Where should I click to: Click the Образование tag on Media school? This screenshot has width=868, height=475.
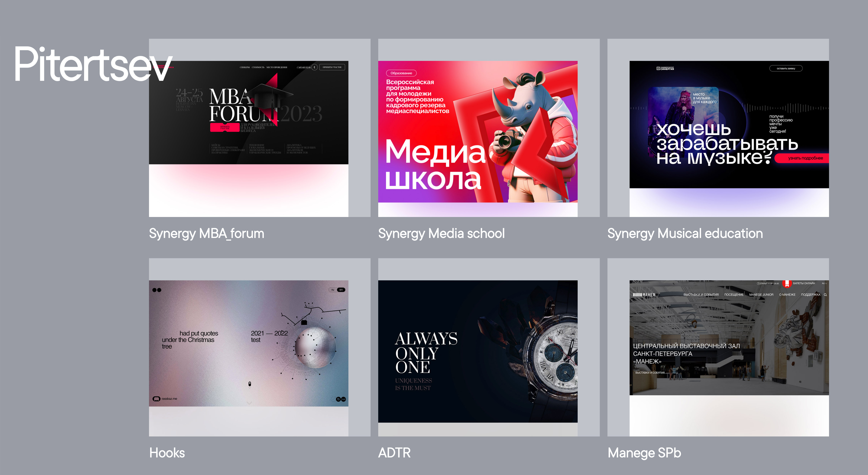401,73
